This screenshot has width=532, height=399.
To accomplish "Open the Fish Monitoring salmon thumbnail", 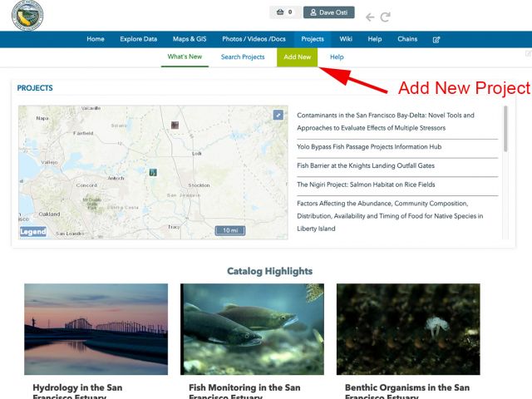I will [252, 329].
